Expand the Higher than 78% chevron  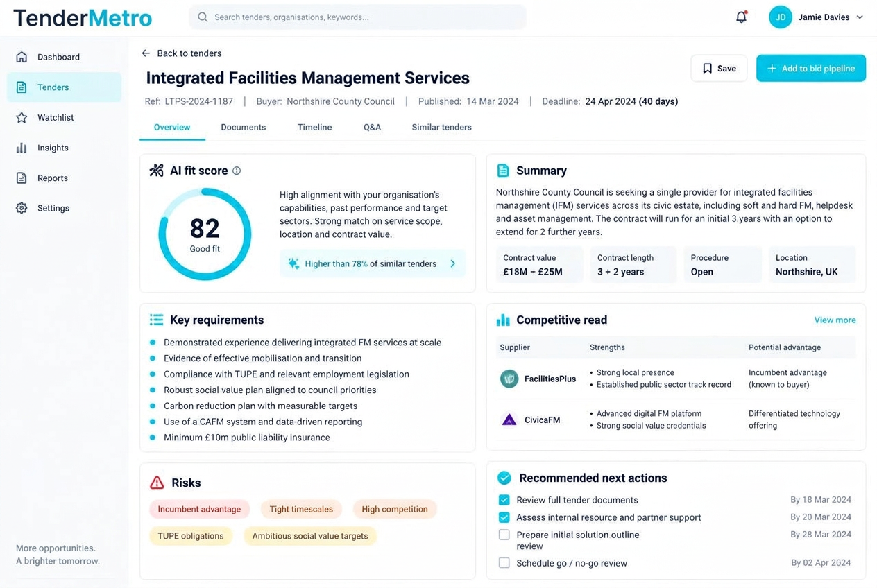tap(453, 263)
